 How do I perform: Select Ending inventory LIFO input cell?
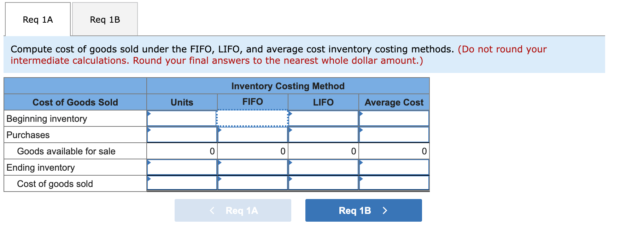323,167
